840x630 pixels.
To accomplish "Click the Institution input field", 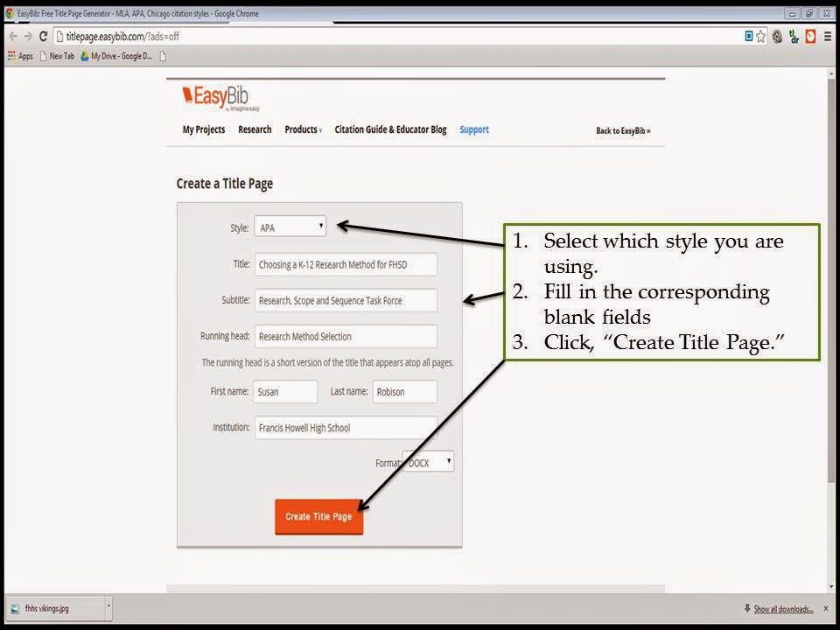I will tap(346, 428).
